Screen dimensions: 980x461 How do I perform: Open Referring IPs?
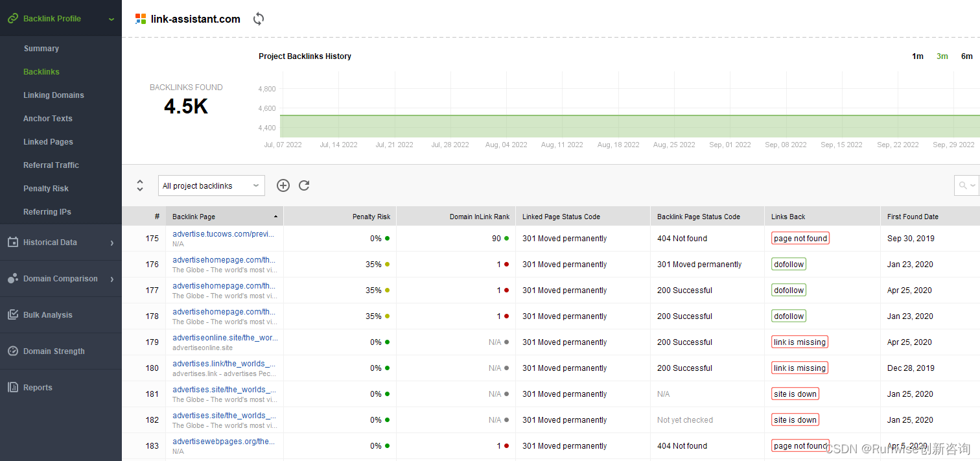coord(47,212)
